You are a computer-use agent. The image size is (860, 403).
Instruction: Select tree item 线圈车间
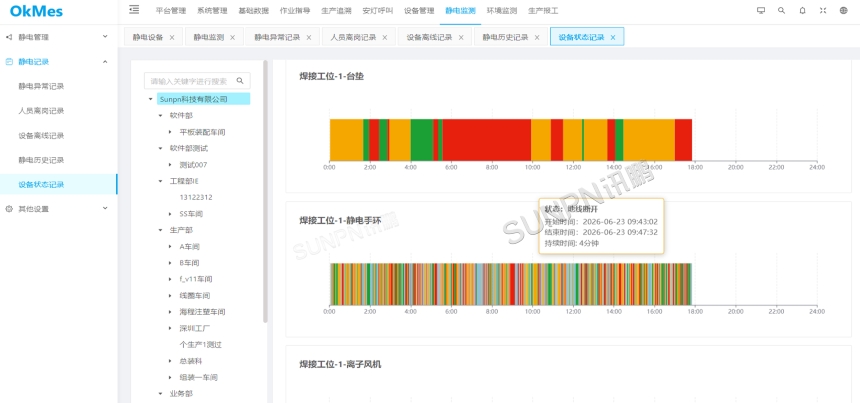point(195,296)
